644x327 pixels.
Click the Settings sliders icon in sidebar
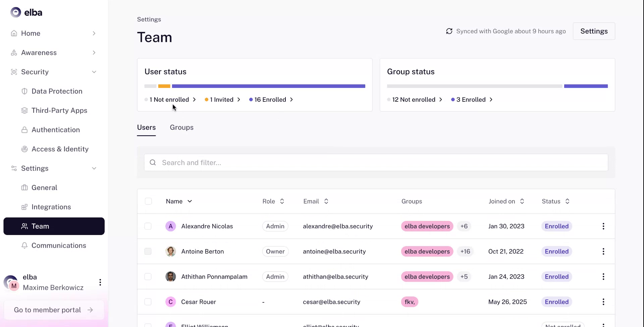coord(14,168)
